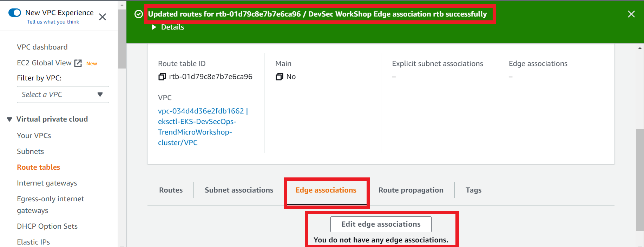644x247 pixels.
Task: Click Edit edge associations button
Action: (381, 224)
